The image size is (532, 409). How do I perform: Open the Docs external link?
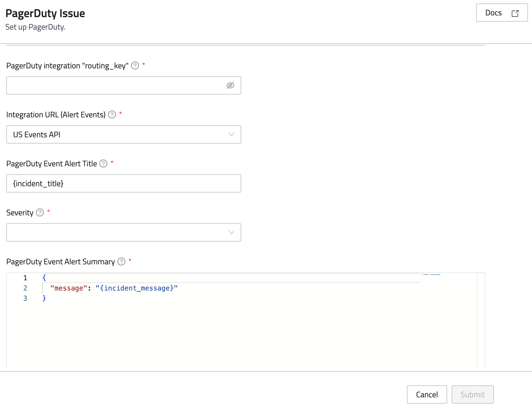click(x=502, y=13)
